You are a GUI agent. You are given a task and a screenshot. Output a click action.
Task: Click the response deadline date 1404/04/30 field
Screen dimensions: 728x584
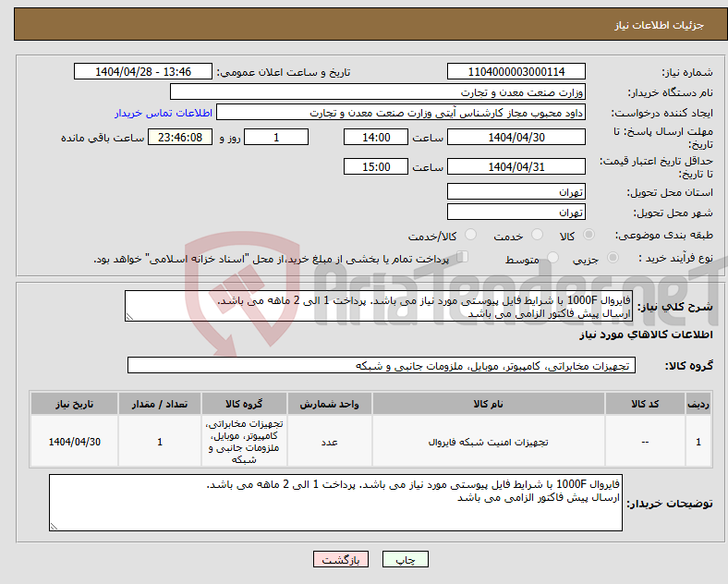tap(516, 138)
